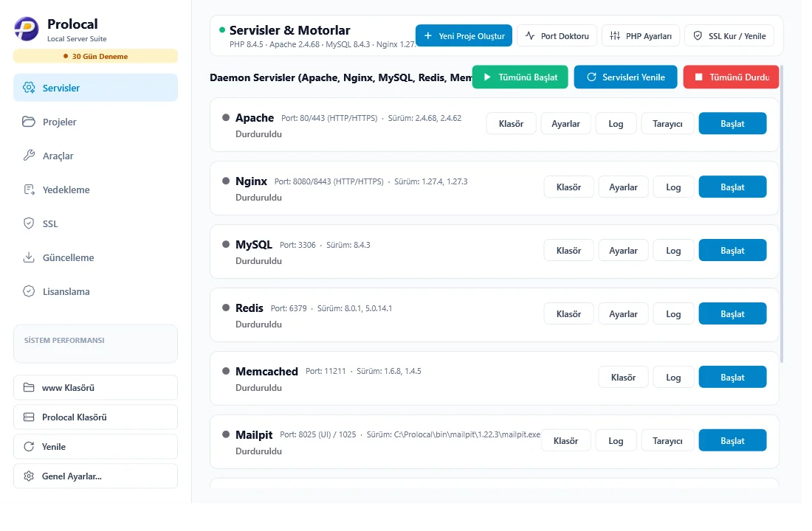Click the refresh icon on Servisleri Yenile
This screenshot has width=812, height=531.
coord(591,77)
